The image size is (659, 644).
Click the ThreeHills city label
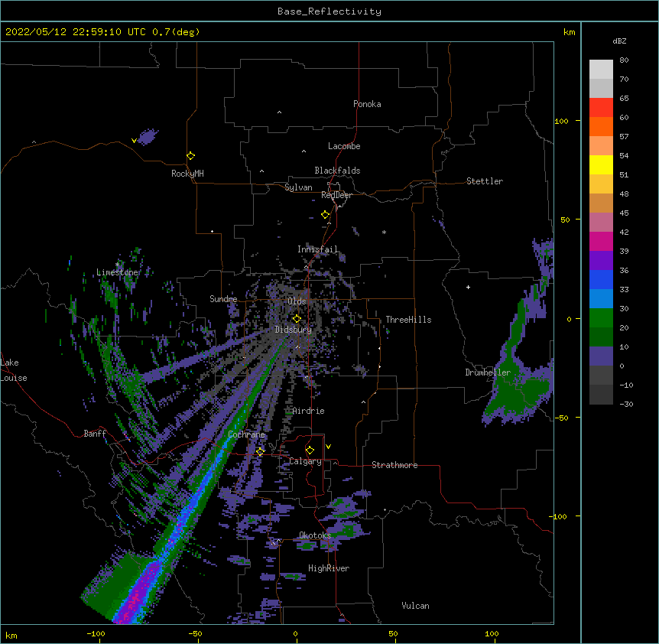408,320
